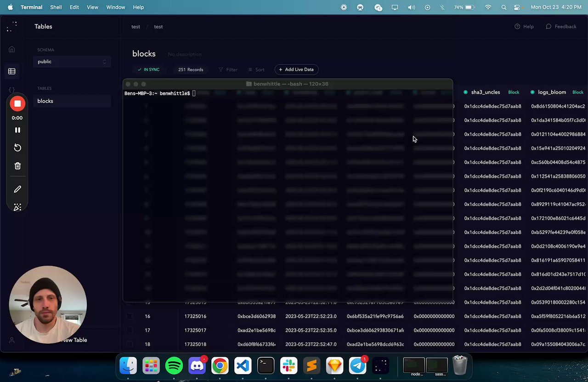588x382 pixels.
Task: Select logs_bloom cell 0x8d6150804c41204ac2
Action: (x=558, y=106)
